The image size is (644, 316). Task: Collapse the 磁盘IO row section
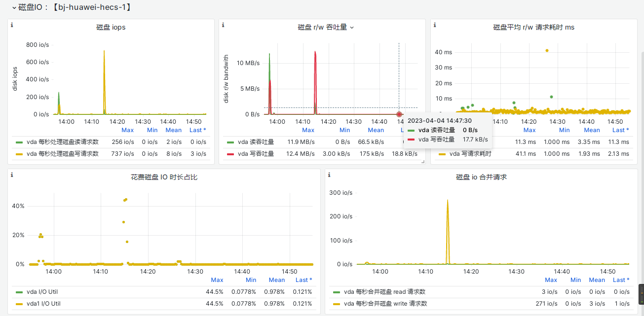point(14,7)
